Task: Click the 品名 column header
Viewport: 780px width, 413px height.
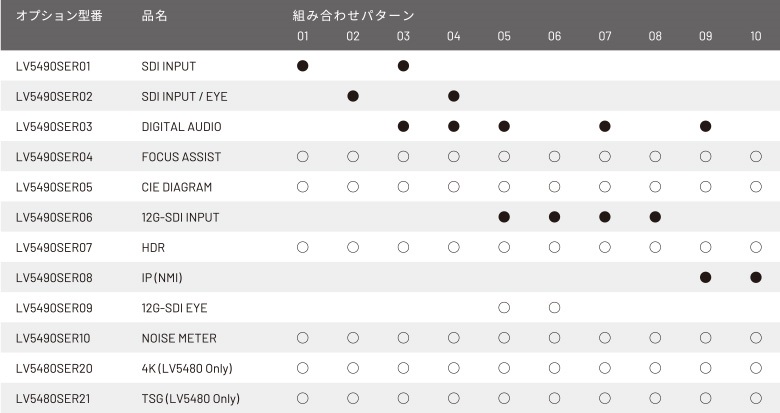Action: [154, 15]
